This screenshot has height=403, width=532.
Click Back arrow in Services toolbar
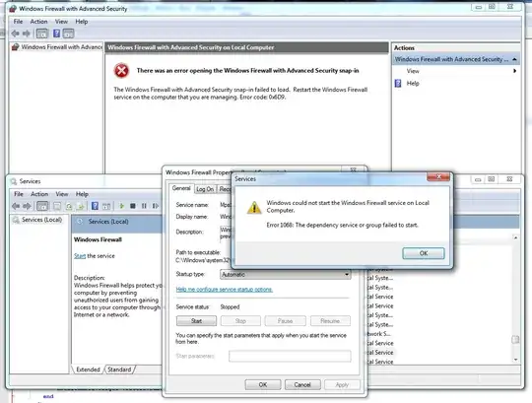[x=16, y=206]
